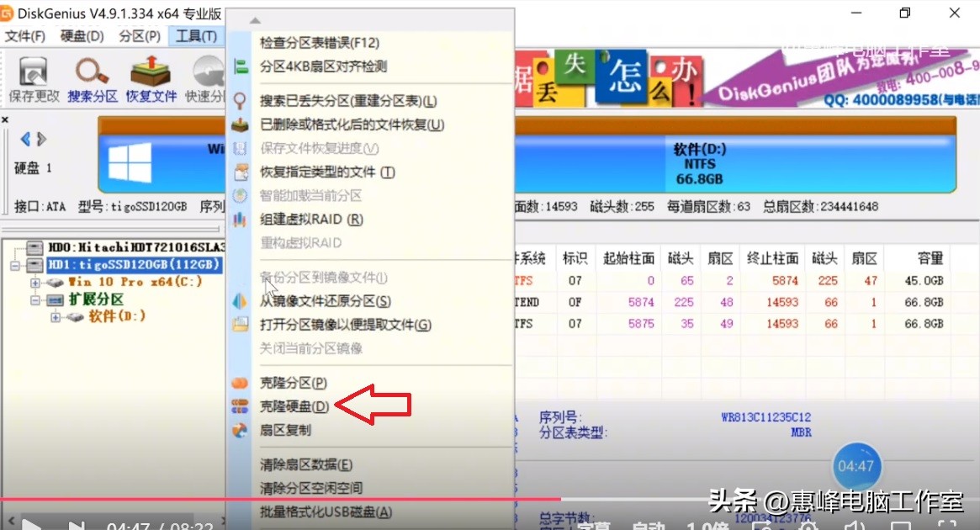The image size is (980, 530).
Task: Click the 04:47 timestamp bubble
Action: [856, 466]
